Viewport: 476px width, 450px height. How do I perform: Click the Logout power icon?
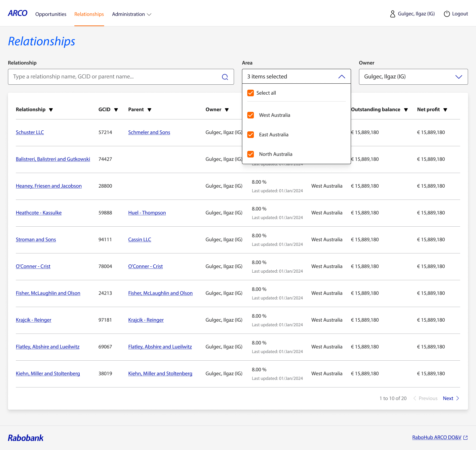pos(447,14)
